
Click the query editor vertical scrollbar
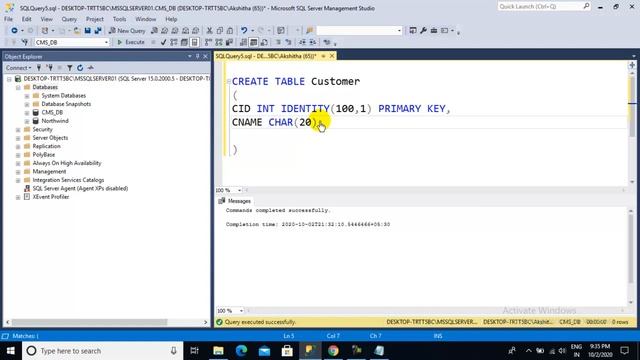(x=632, y=106)
